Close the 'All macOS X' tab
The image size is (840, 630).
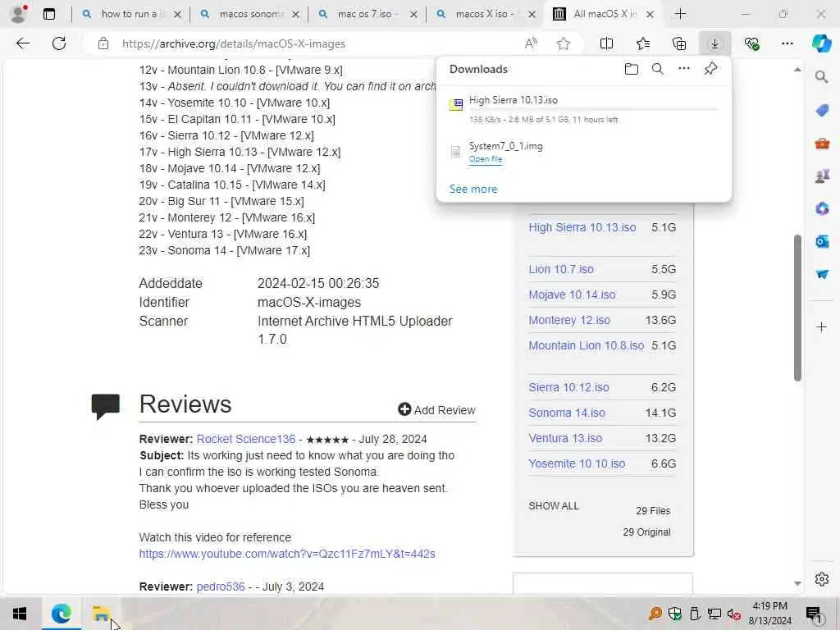tap(650, 15)
